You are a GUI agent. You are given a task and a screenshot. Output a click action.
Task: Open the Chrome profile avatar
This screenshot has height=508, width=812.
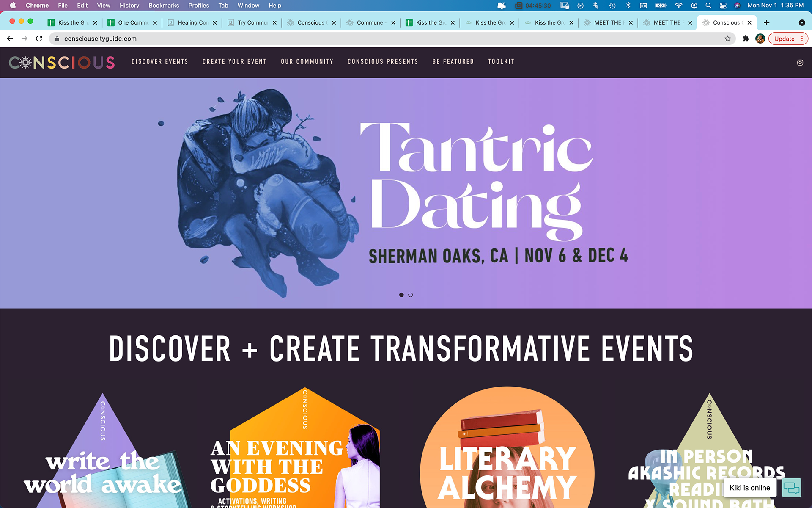pos(760,39)
